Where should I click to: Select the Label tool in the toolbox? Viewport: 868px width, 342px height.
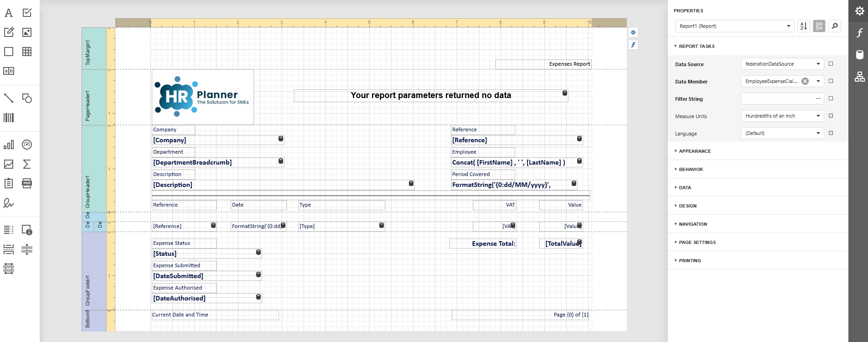[x=9, y=13]
